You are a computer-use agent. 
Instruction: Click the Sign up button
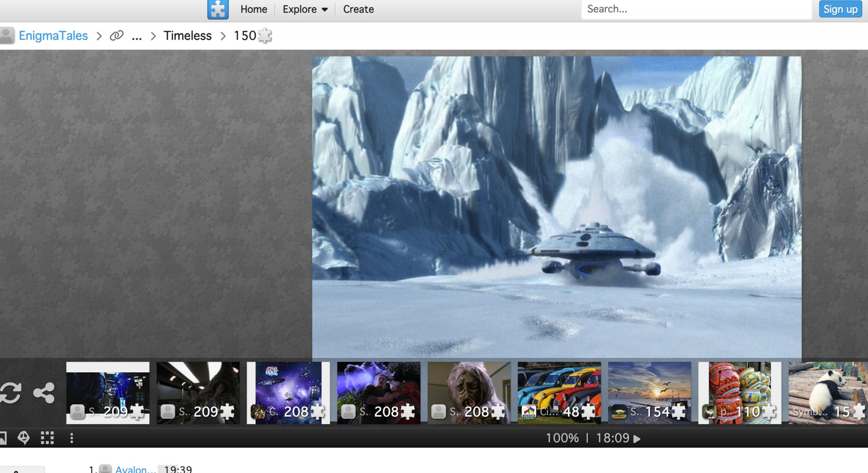pyautogui.click(x=840, y=9)
